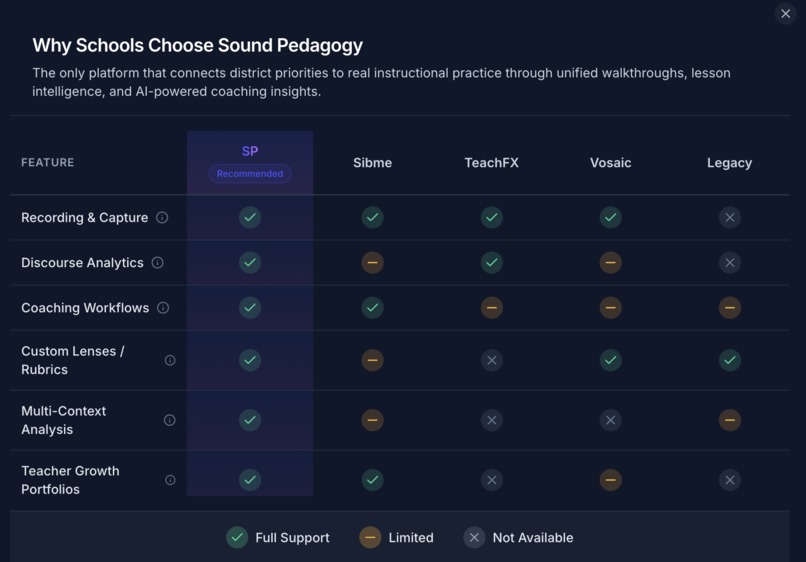Viewport: 806px width, 562px height.
Task: Open info icon next to Custom Lenses / Rubrics
Action: pos(170,360)
